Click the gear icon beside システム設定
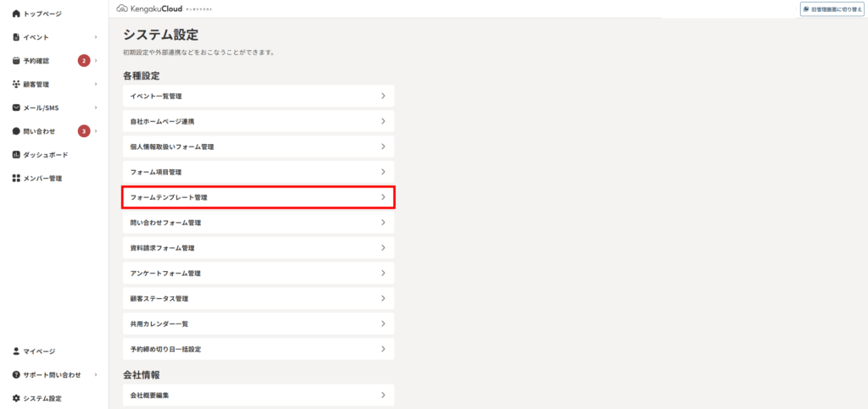Image resolution: width=868 pixels, height=409 pixels. click(x=16, y=399)
